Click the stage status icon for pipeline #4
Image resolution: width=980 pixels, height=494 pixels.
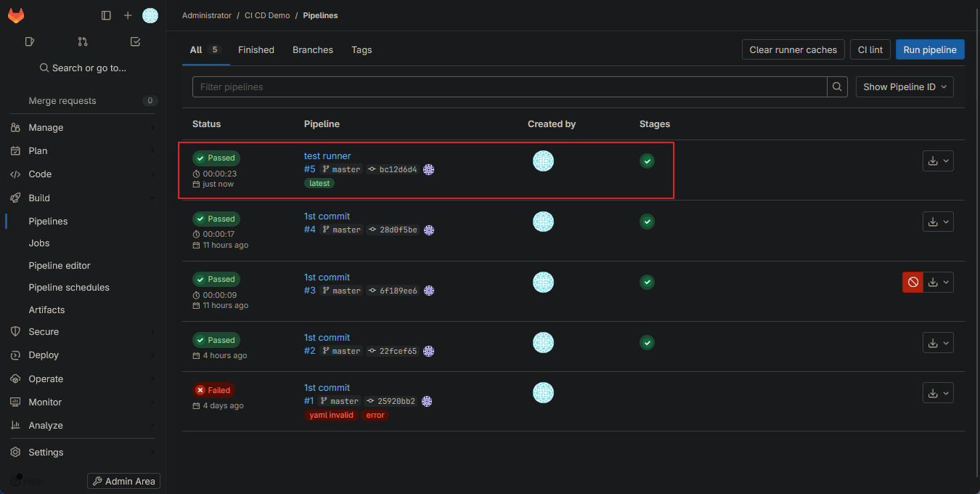647,222
